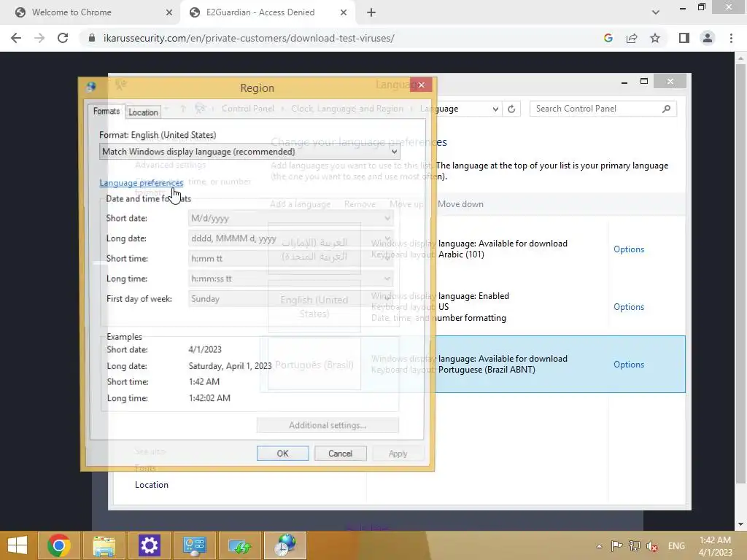Open Chrome's side panel icon
The height and width of the screenshot is (560, 747).
pos(684,38)
